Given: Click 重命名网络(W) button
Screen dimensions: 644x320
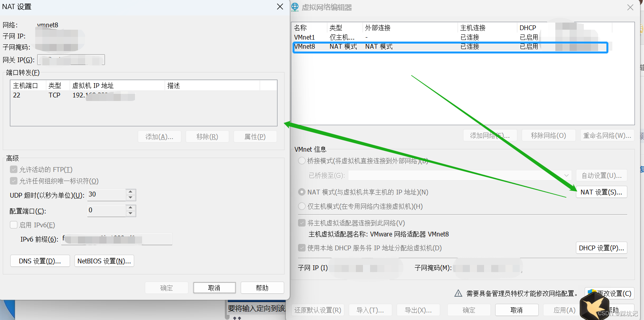Looking at the screenshot, I should pos(607,135).
